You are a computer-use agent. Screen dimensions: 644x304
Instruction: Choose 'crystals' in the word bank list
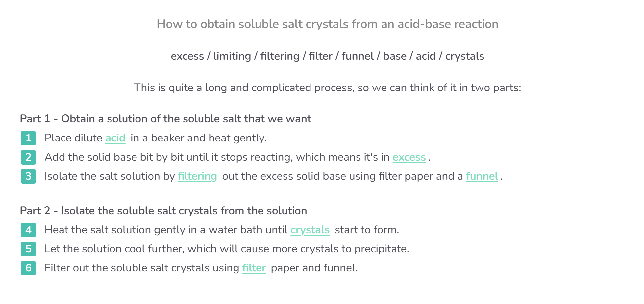point(464,56)
